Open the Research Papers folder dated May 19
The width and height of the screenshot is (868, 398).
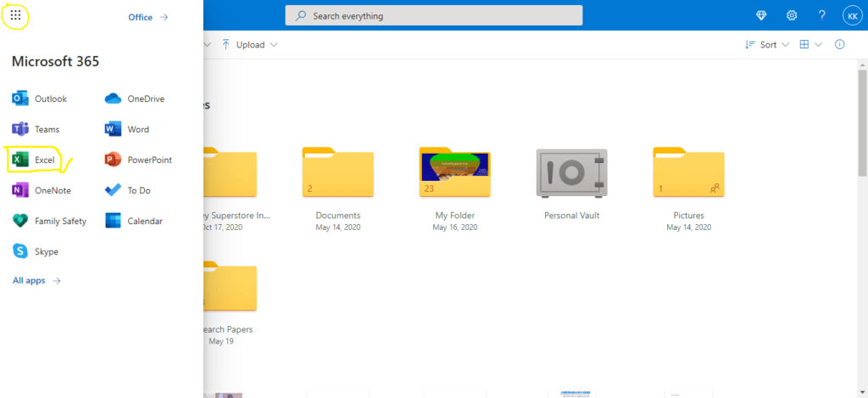pos(231,287)
